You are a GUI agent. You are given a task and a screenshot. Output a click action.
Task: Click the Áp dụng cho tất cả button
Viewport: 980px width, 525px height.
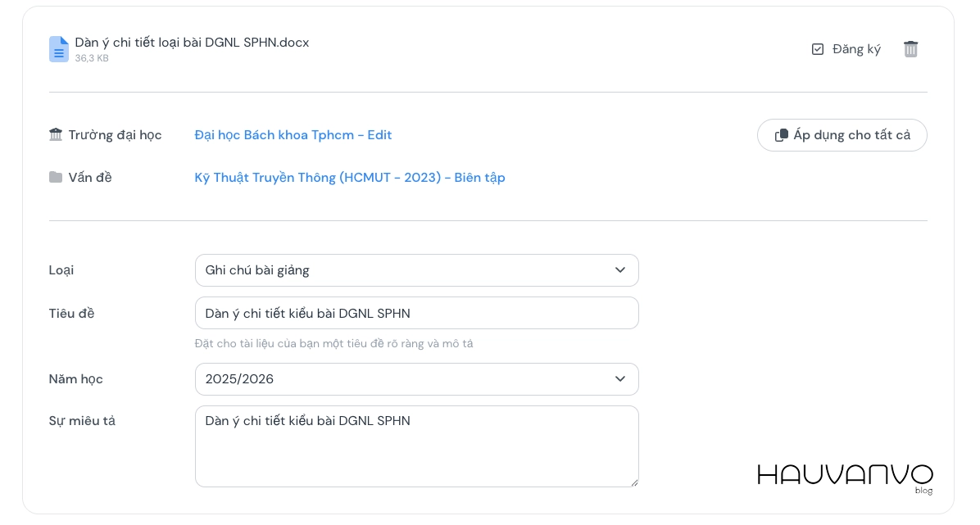842,135
